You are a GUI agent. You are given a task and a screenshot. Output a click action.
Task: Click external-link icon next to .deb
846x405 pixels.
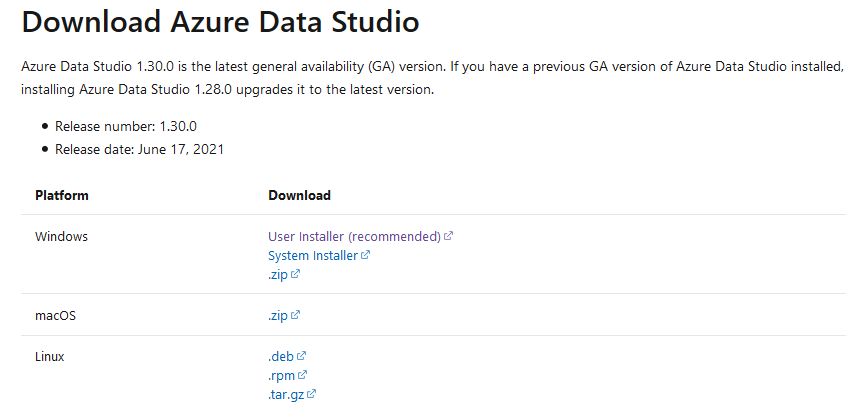click(301, 356)
